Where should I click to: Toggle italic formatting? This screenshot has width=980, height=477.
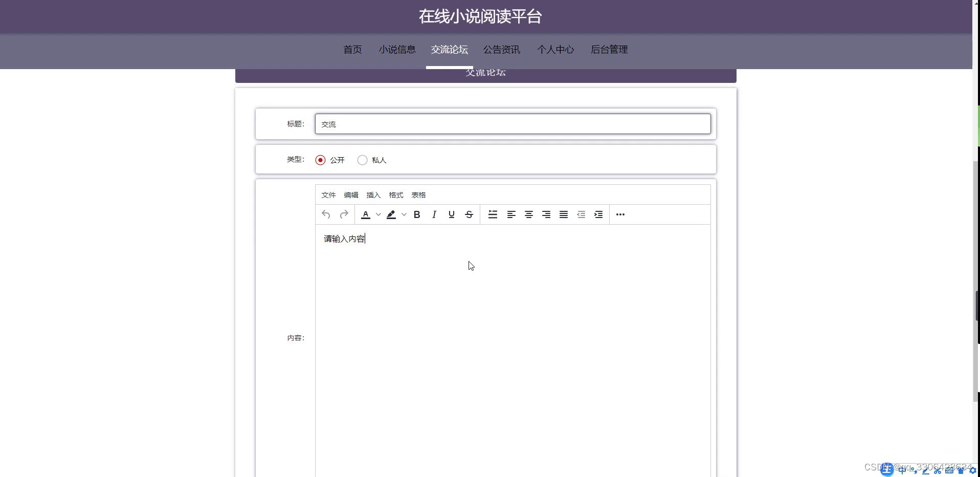coord(434,214)
